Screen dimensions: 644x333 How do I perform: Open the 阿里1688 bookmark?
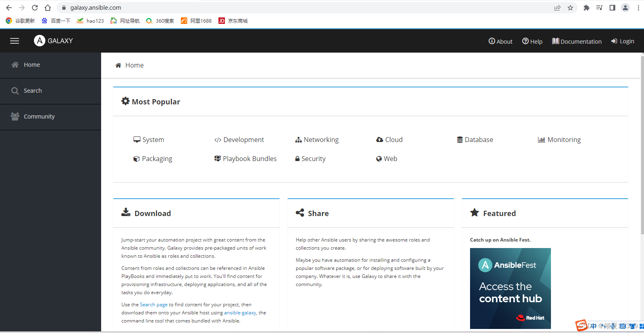[x=196, y=21]
